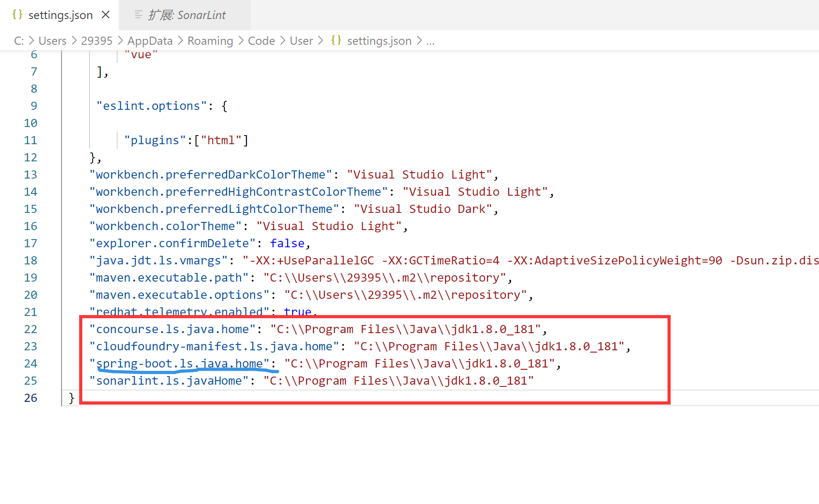Viewport: 819px width, 504px height.
Task: Click the C: breadcrumb segment
Action: pyautogui.click(x=19, y=41)
